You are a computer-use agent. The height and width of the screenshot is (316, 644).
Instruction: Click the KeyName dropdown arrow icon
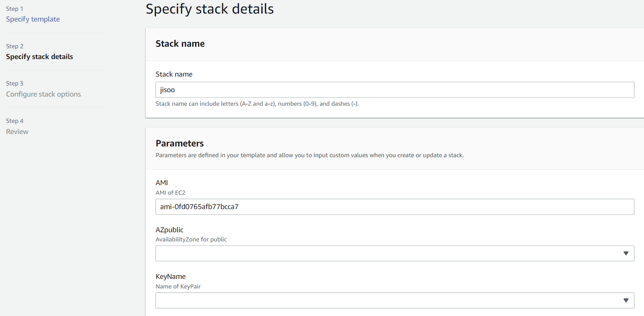(x=626, y=300)
